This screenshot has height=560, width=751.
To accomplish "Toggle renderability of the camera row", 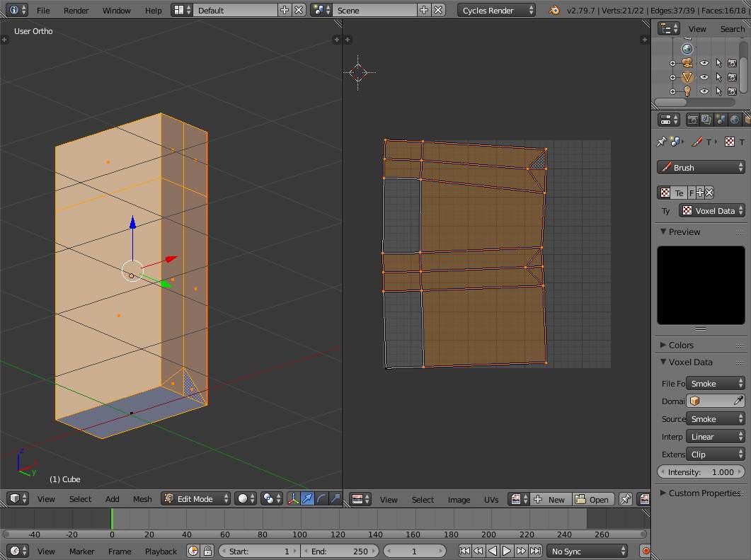I will tap(732, 63).
